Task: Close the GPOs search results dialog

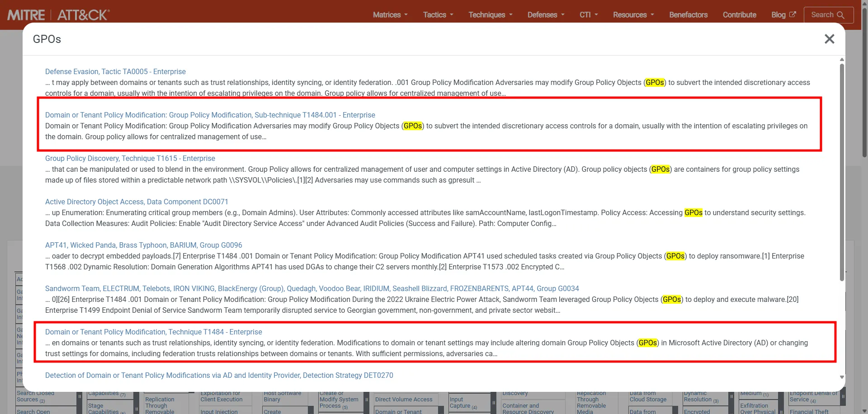Action: point(829,39)
